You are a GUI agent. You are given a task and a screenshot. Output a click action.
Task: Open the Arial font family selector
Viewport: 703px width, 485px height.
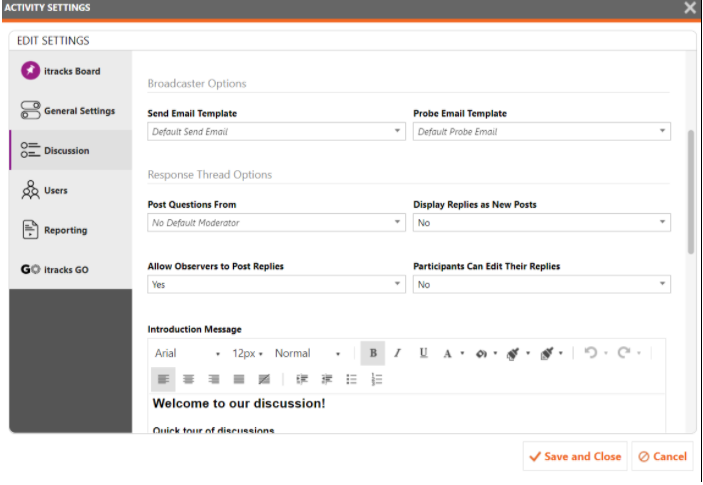pyautogui.click(x=187, y=353)
